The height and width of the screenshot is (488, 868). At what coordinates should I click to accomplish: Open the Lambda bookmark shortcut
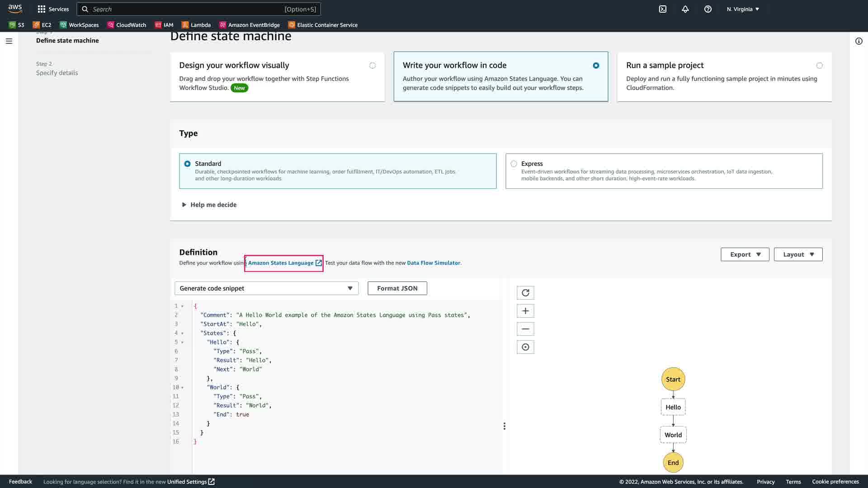[x=196, y=25]
